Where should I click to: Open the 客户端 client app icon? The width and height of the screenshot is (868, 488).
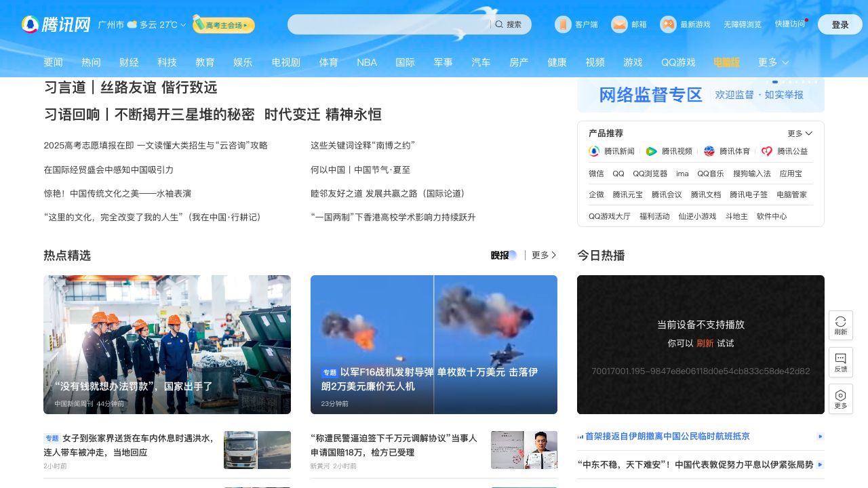(x=563, y=24)
